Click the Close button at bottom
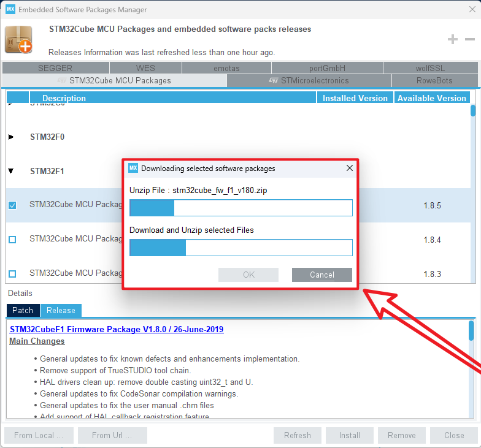Image resolution: width=481 pixels, height=448 pixels. [454, 435]
